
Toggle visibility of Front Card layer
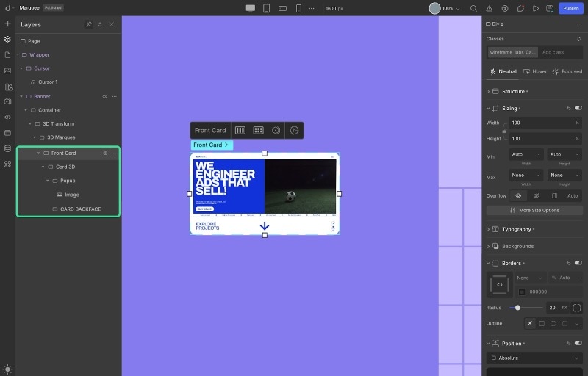pyautogui.click(x=105, y=153)
